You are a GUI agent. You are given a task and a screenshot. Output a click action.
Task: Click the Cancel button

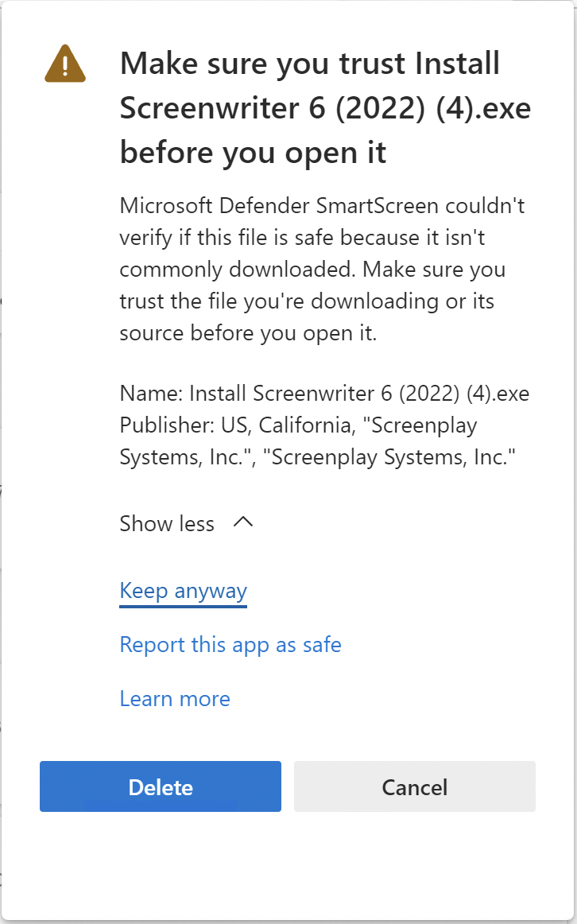415,786
